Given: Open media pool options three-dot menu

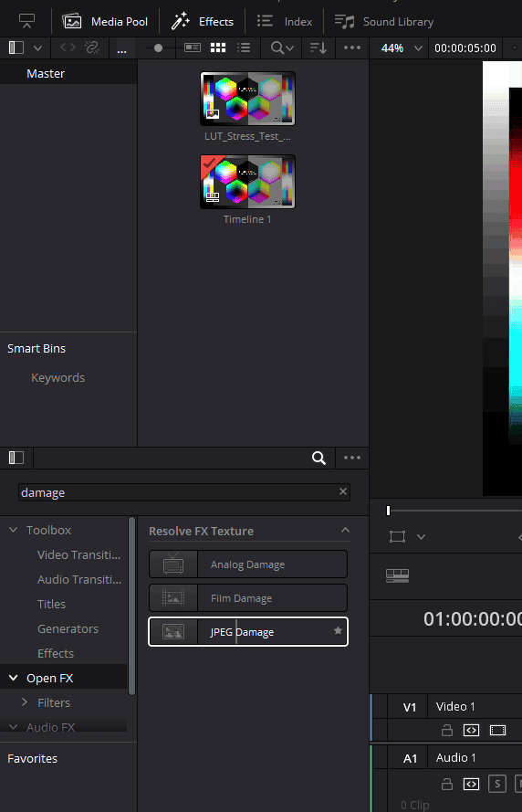Looking at the screenshot, I should (351, 47).
